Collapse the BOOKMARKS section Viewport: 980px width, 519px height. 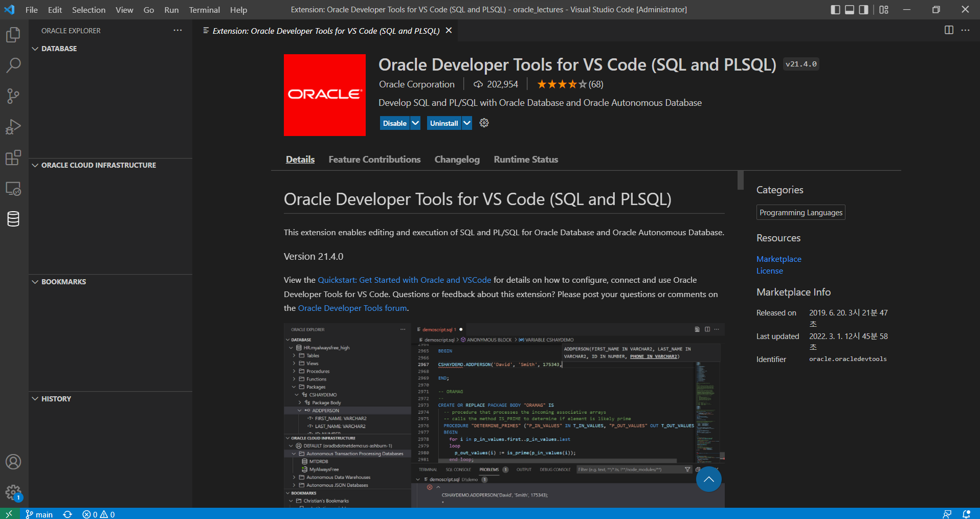tap(110, 282)
